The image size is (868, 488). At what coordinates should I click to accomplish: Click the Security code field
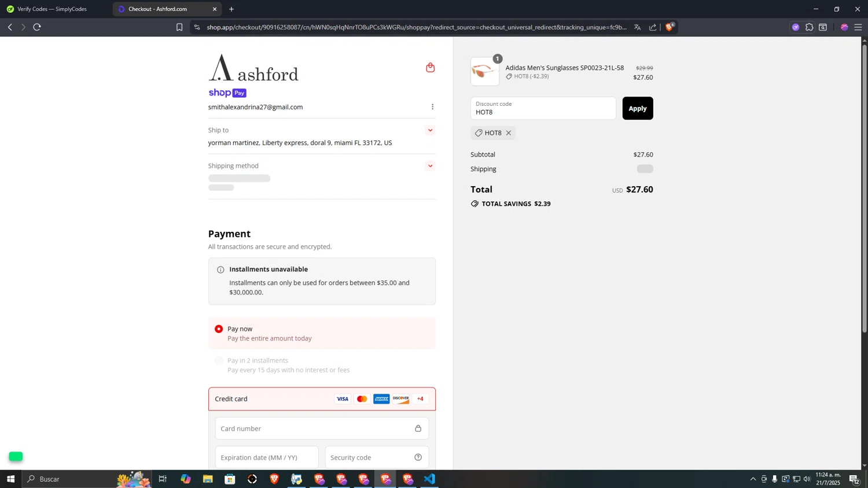tap(377, 457)
